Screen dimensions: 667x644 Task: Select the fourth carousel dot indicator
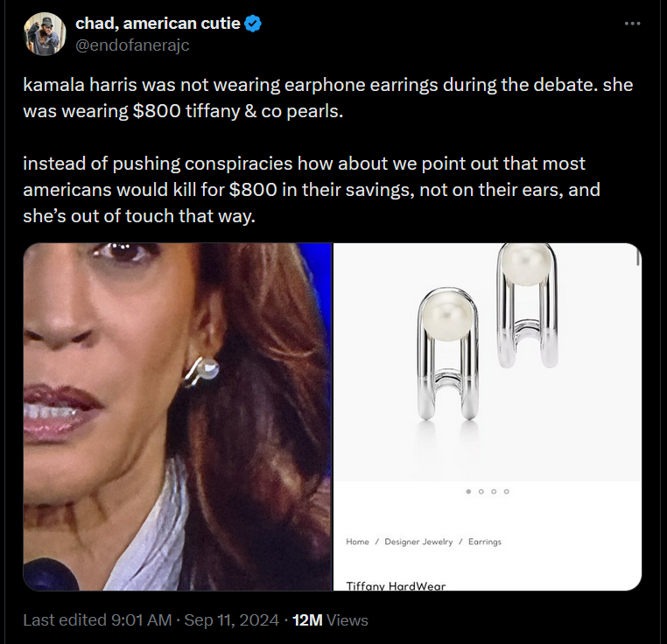[507, 492]
